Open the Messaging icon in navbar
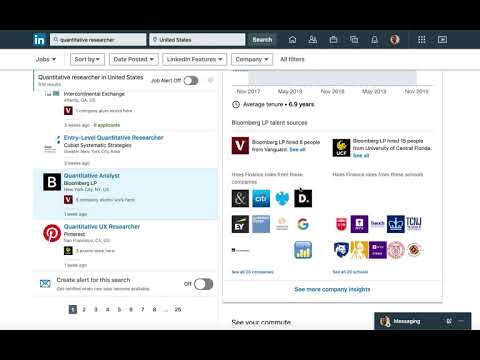480x360 pixels. tap(354, 40)
